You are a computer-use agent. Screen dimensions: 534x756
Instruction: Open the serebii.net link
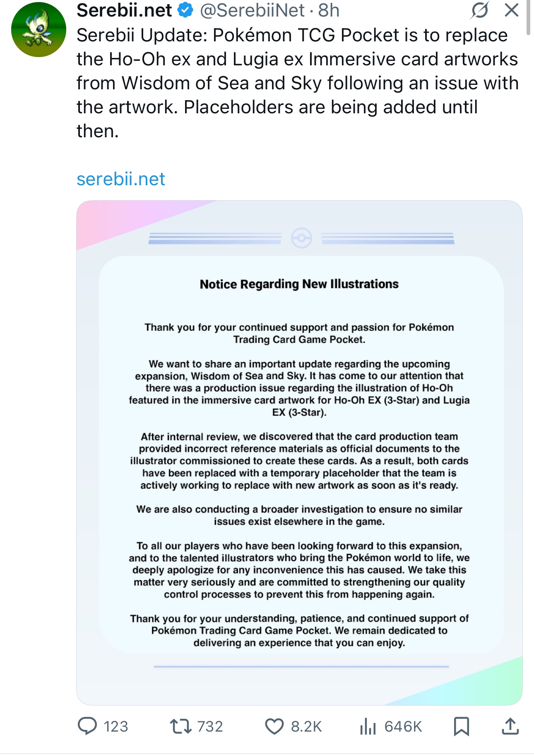(121, 179)
